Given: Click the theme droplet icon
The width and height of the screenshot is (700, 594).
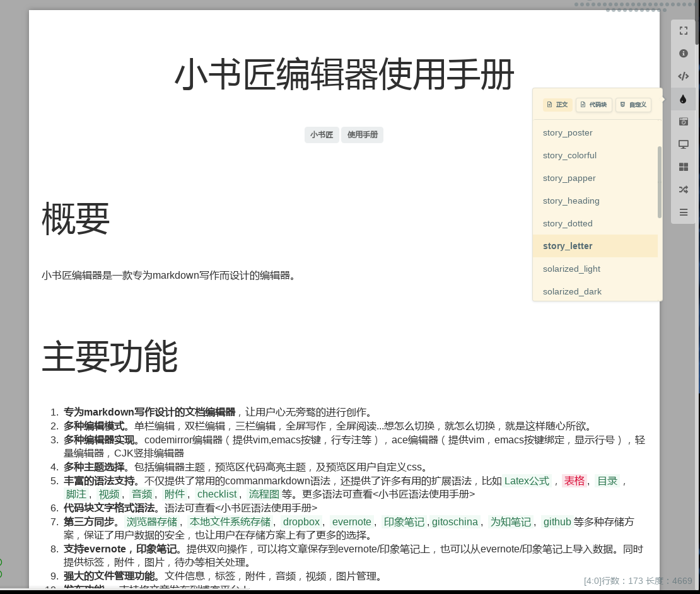Looking at the screenshot, I should (x=683, y=99).
